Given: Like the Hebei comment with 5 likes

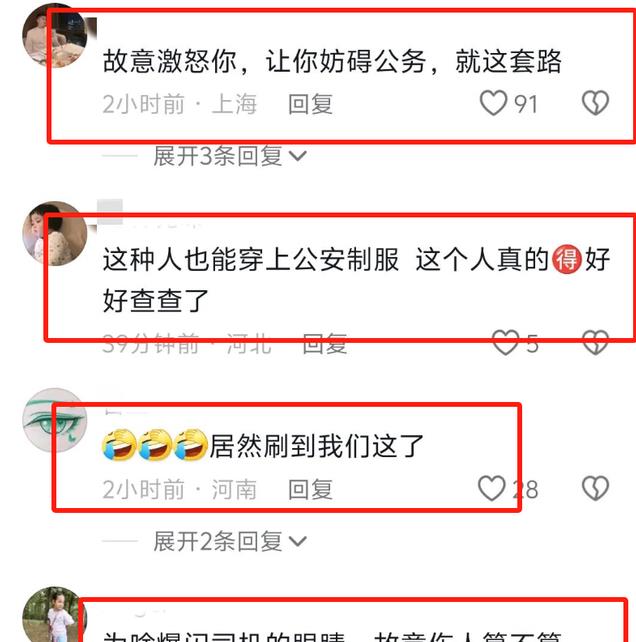Looking at the screenshot, I should [x=505, y=343].
